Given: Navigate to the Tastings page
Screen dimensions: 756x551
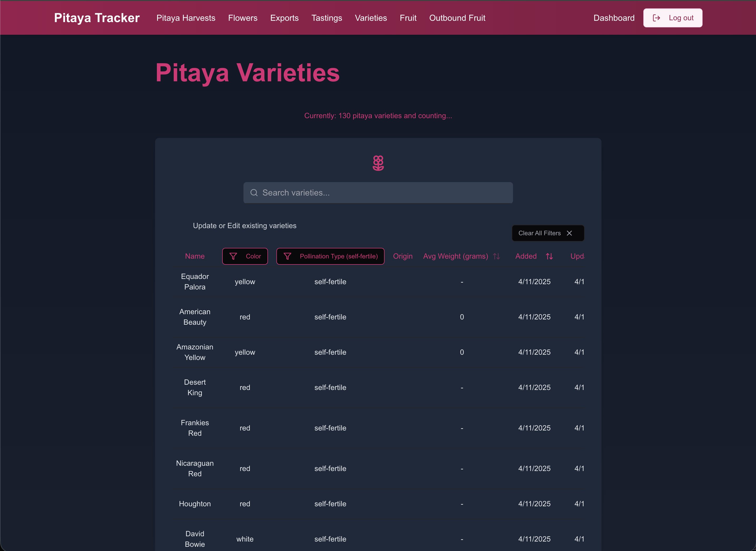Looking at the screenshot, I should pyautogui.click(x=327, y=18).
